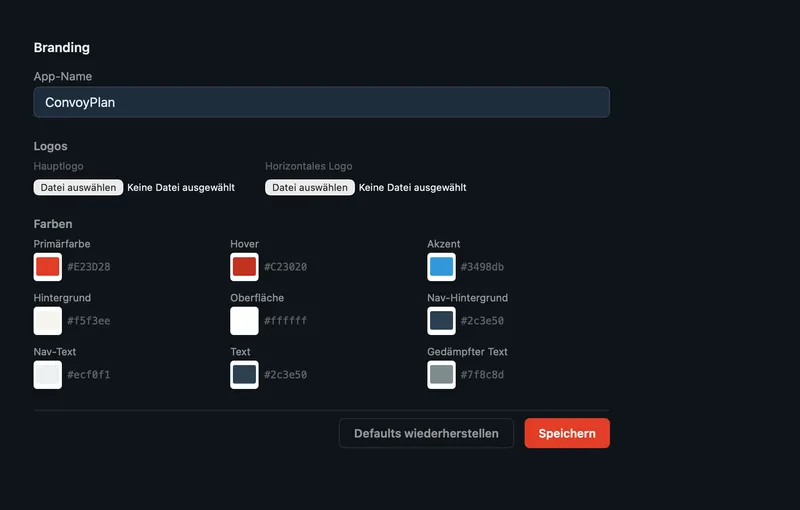Save branding with Speichern button

click(x=567, y=433)
